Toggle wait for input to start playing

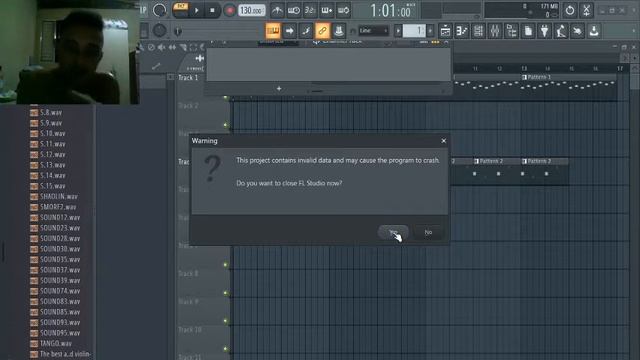293,10
